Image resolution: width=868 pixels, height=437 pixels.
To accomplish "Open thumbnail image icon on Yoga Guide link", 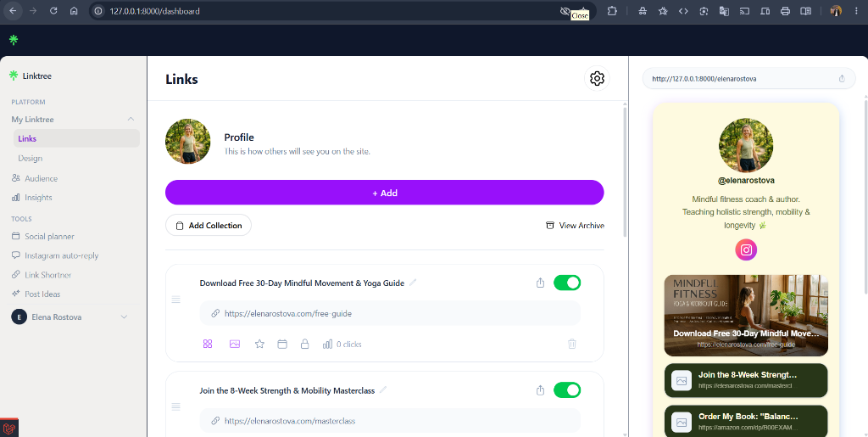I will (x=235, y=344).
